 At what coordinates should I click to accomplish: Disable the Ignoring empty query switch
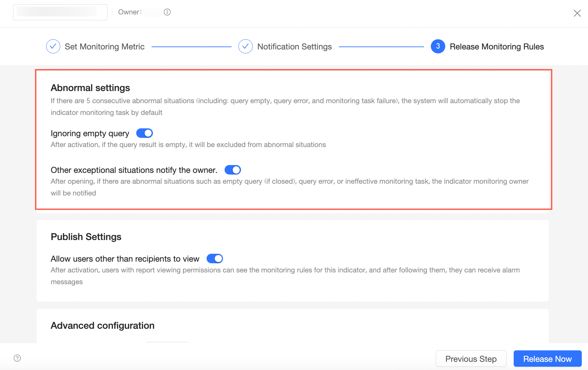click(144, 133)
